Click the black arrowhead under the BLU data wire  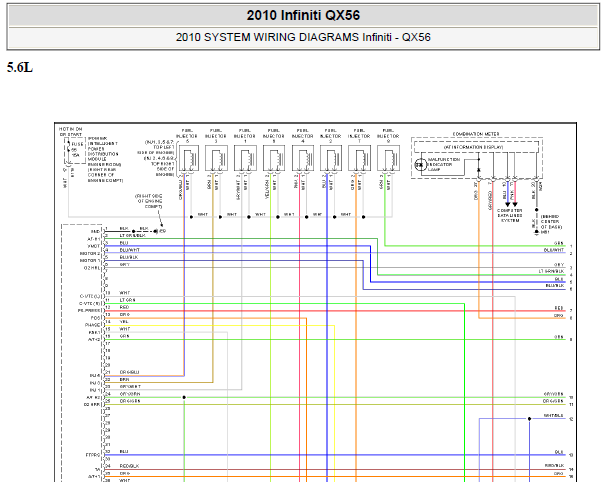click(x=508, y=205)
